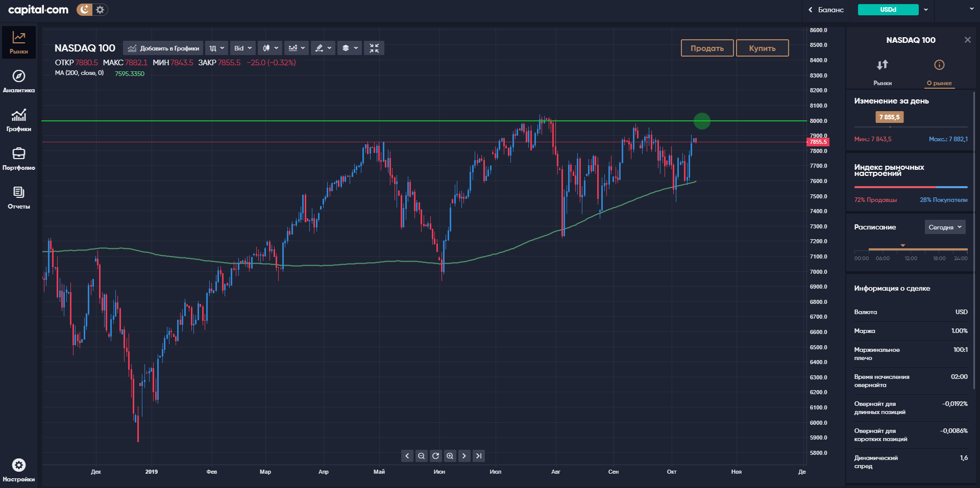The image size is (980, 488).
Task: Click the Информация о сделке heading
Action: coord(892,289)
